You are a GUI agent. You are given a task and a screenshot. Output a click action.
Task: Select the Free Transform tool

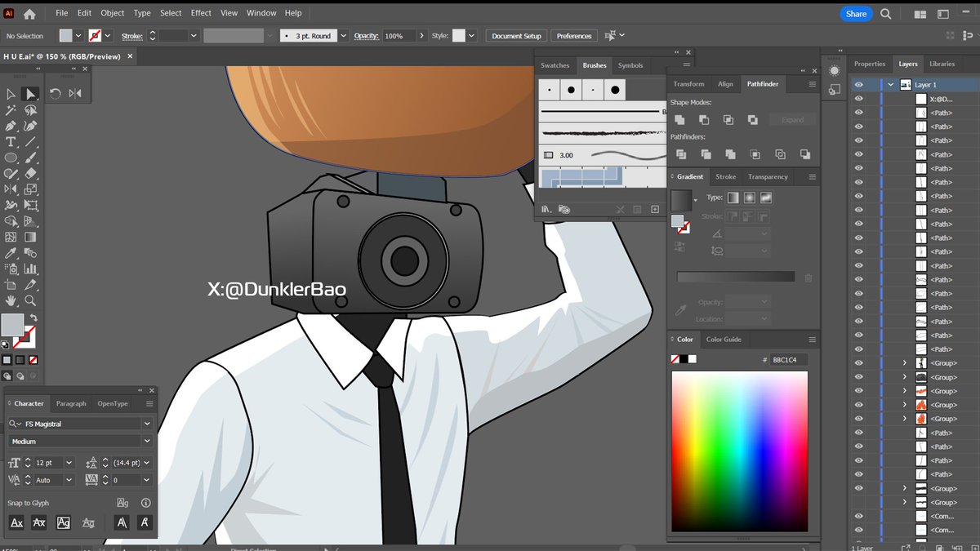coord(30,205)
